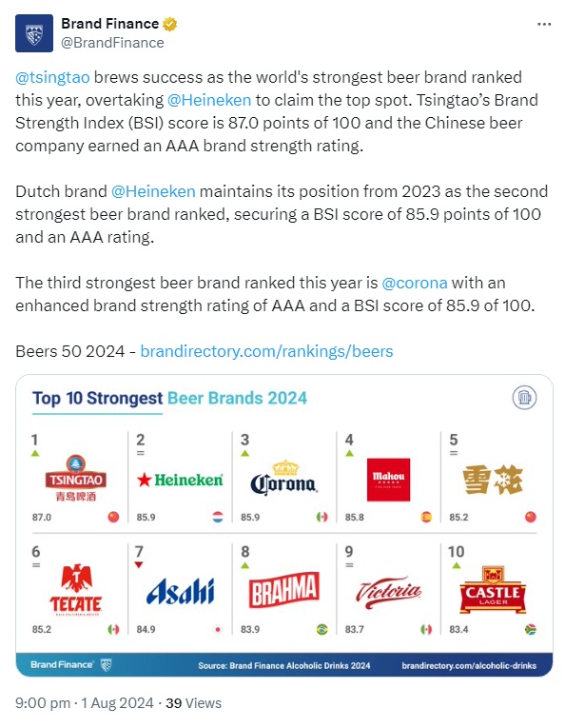Click the Corona logo in the chart
This screenshot has height=728, width=565.
(283, 479)
